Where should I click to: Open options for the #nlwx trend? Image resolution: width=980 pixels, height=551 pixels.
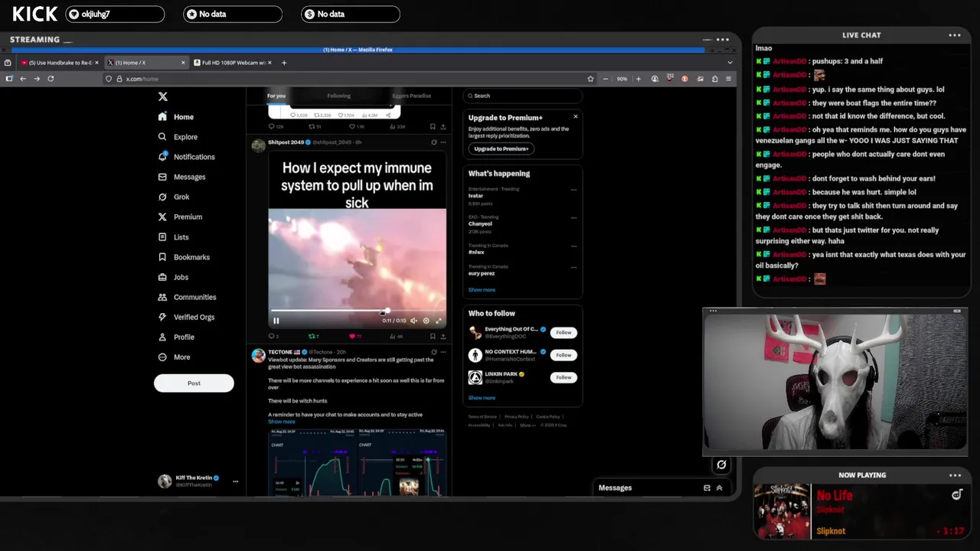click(573, 246)
